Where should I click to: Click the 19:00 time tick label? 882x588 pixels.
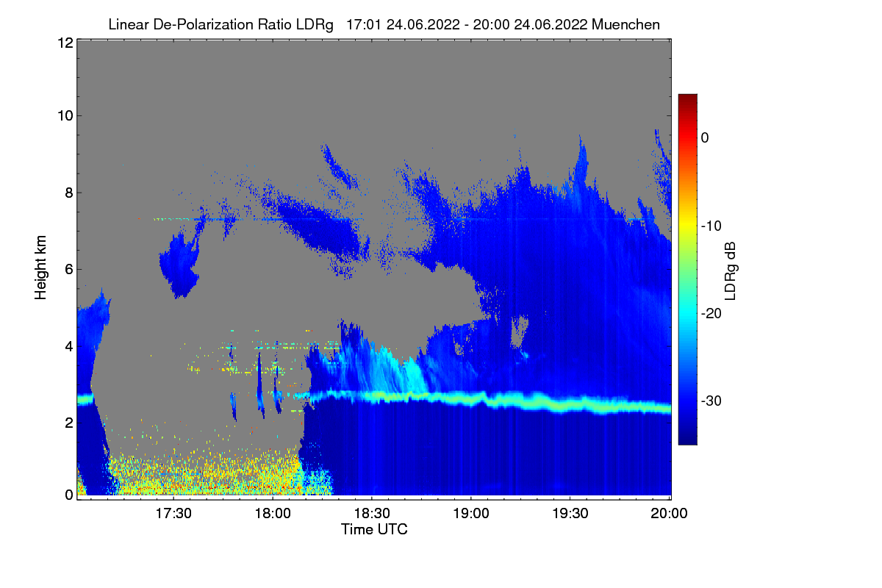click(x=472, y=513)
